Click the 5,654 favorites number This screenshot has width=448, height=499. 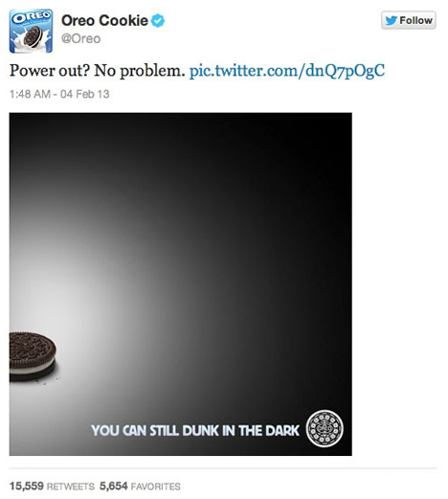point(114,486)
